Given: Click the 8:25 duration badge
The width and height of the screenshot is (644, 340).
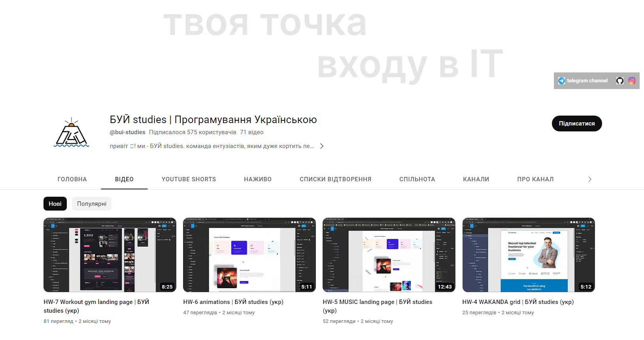Looking at the screenshot, I should coord(167,287).
